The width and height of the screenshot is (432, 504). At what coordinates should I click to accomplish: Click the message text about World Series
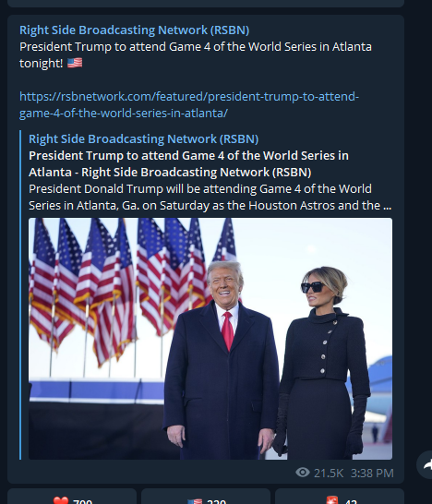click(196, 54)
